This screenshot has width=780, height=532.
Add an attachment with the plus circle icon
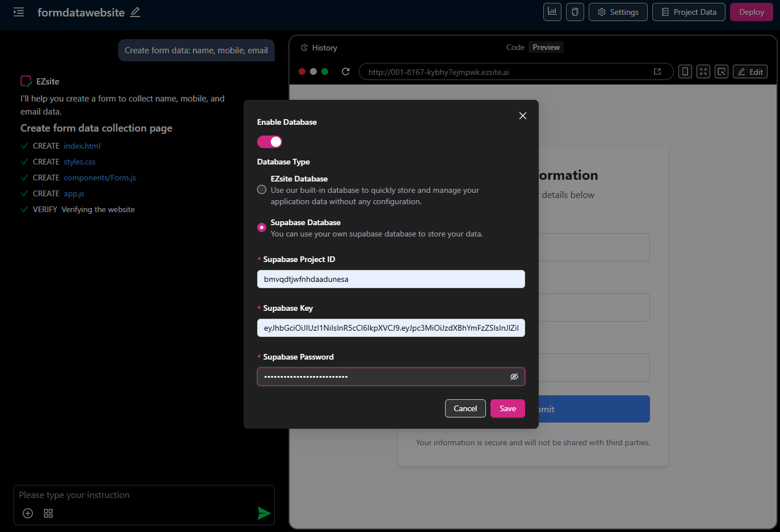[x=28, y=513]
